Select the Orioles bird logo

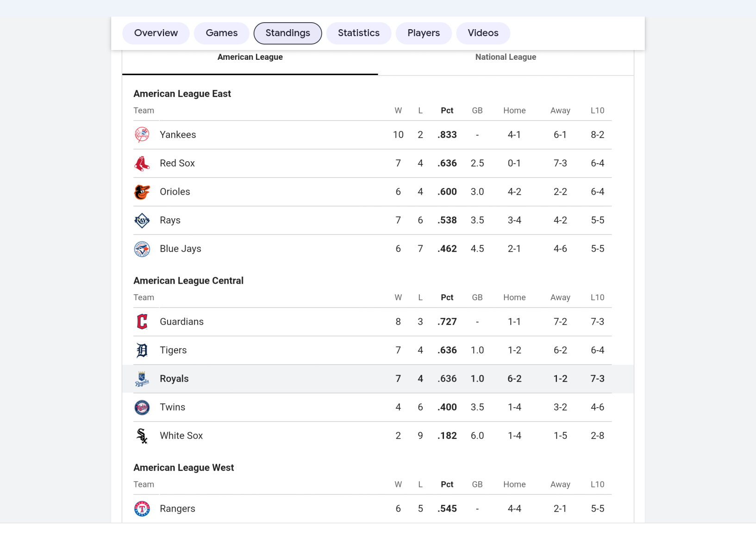pos(142,192)
